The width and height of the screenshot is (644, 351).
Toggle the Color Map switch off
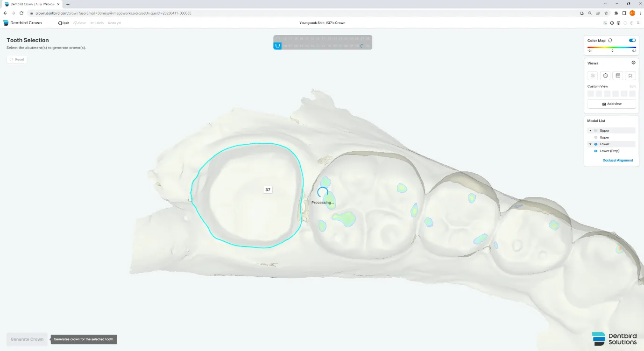[x=632, y=41]
